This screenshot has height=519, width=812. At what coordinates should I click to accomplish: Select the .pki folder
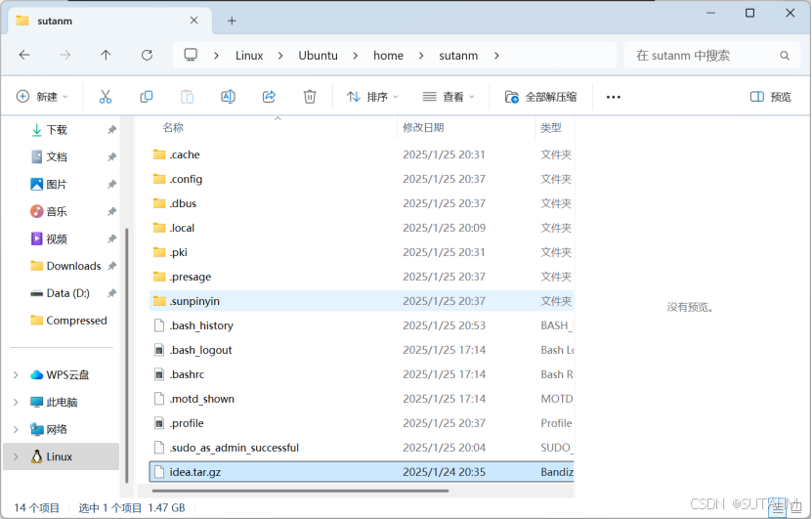(x=361, y=252)
